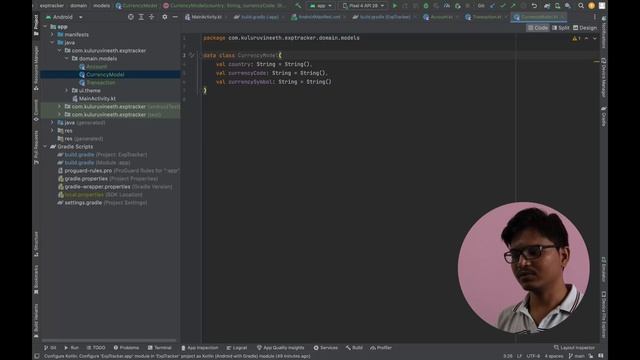The width and height of the screenshot is (640, 360).
Task: Open the Problems tool window
Action: point(126,348)
